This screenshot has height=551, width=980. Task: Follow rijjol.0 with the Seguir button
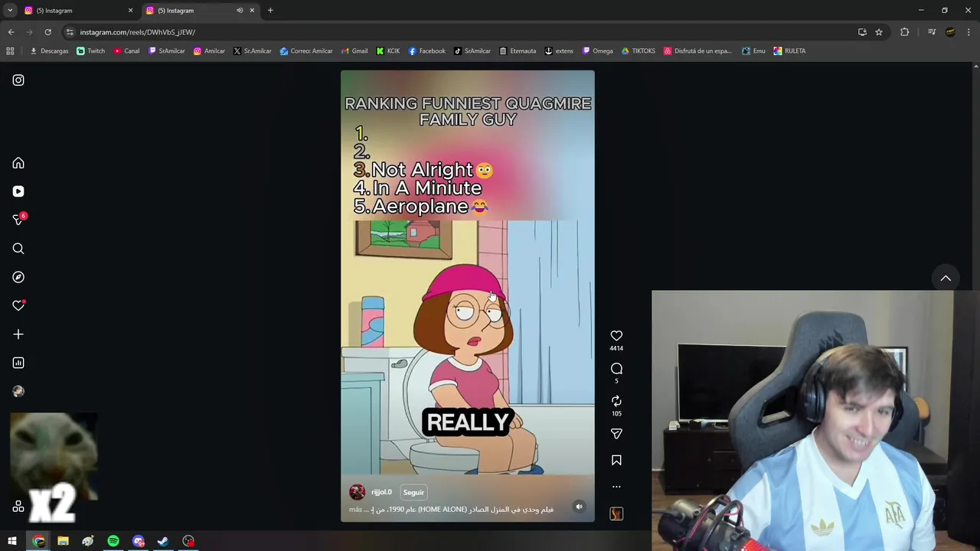coord(413,492)
